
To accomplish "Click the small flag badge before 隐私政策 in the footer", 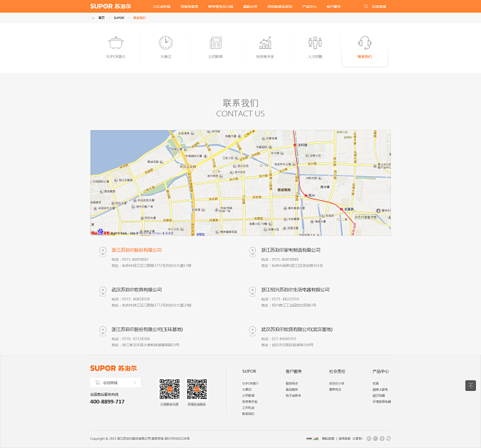I will coord(312,438).
